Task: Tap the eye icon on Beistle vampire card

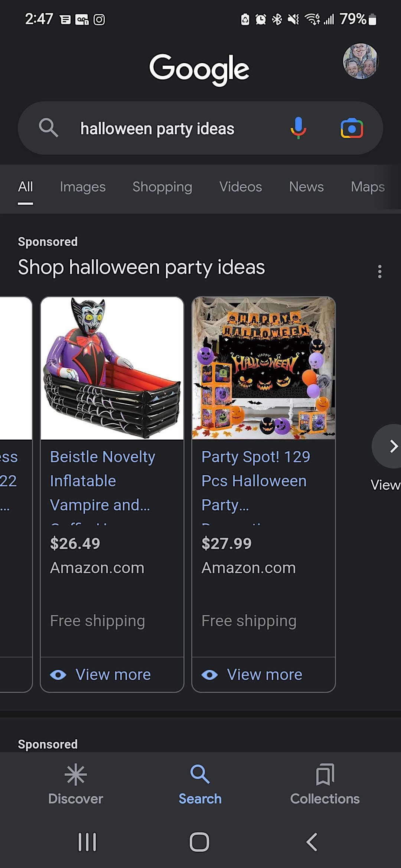Action: coord(58,675)
